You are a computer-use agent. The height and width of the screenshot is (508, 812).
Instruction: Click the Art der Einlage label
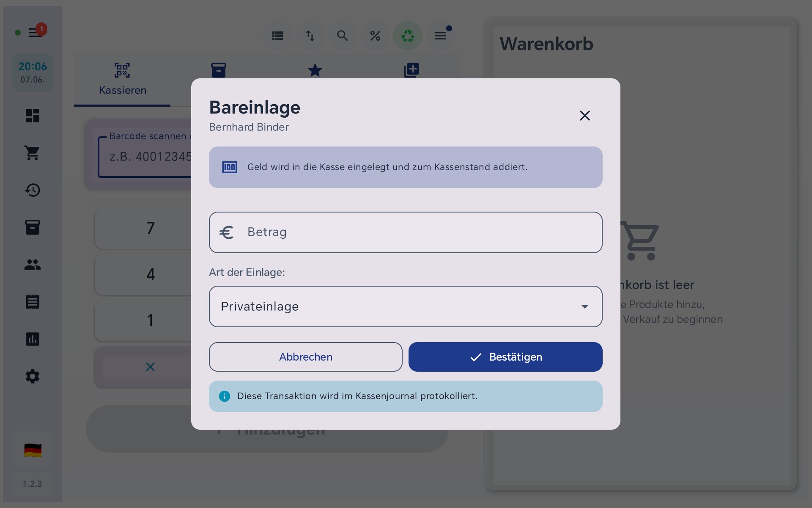coord(247,272)
